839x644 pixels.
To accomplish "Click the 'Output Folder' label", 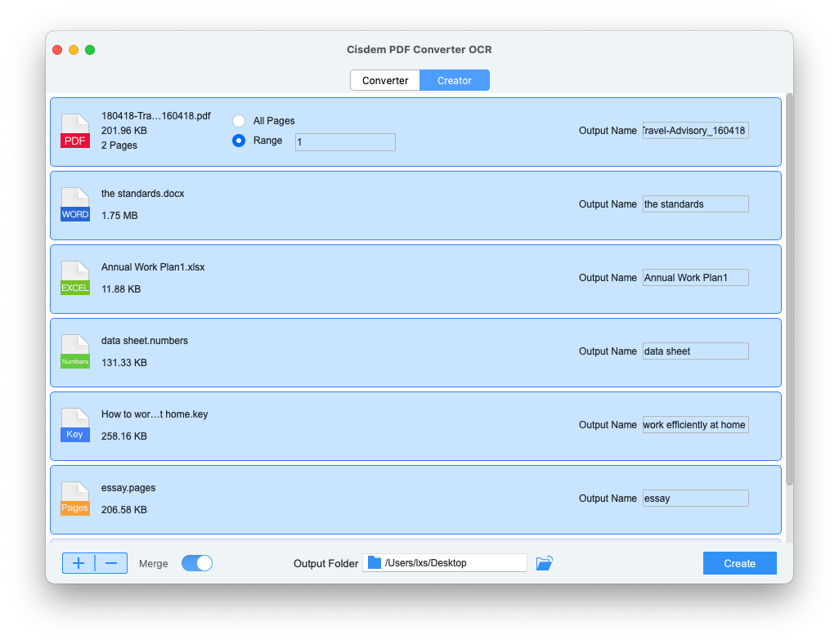I will pyautogui.click(x=325, y=564).
